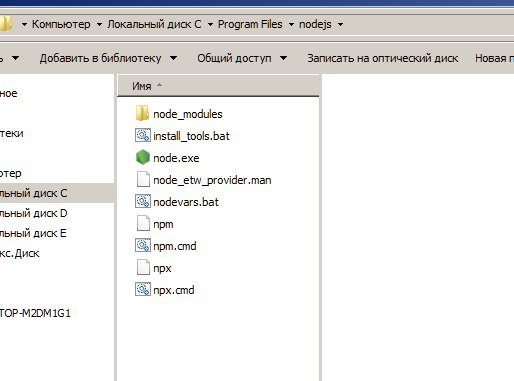Image resolution: width=514 pixels, height=381 pixels.
Task: Click the npx.cmd gear icon
Action: pyautogui.click(x=143, y=290)
